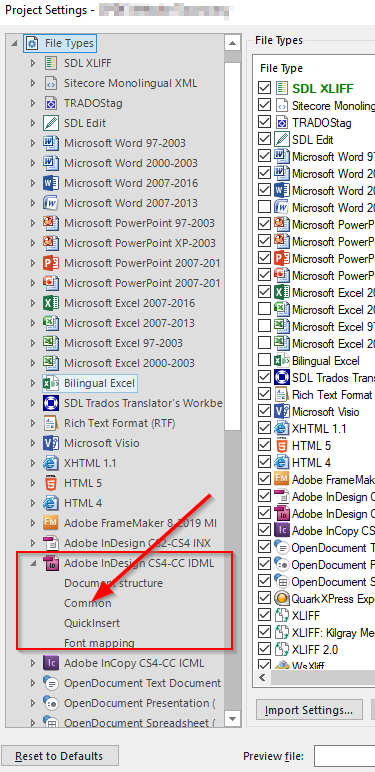
Task: Click OpenDocument Spreadsheet tree icon
Action: pos(50,722)
